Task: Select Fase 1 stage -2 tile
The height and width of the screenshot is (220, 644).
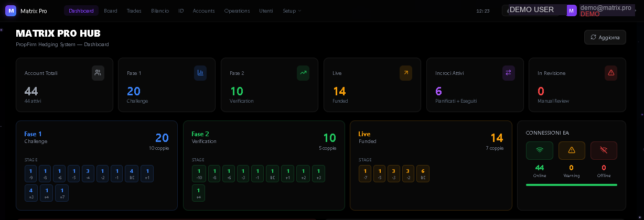Action: pos(103,174)
